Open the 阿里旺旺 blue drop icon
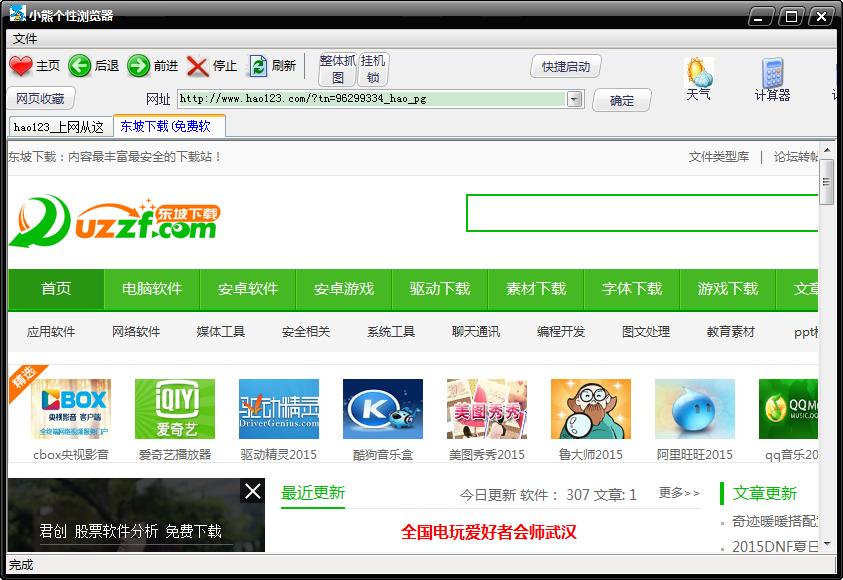 click(x=695, y=409)
